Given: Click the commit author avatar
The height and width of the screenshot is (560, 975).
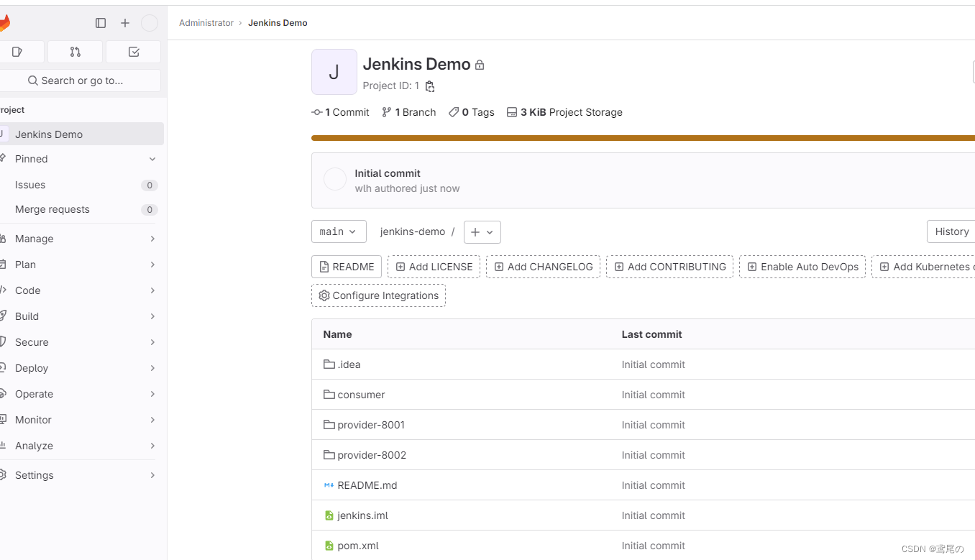Looking at the screenshot, I should [335, 180].
